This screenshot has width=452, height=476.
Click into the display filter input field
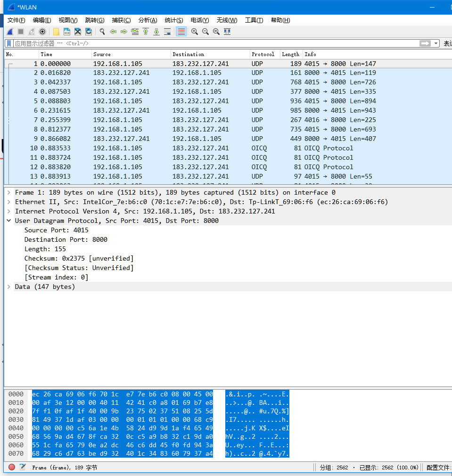212,43
